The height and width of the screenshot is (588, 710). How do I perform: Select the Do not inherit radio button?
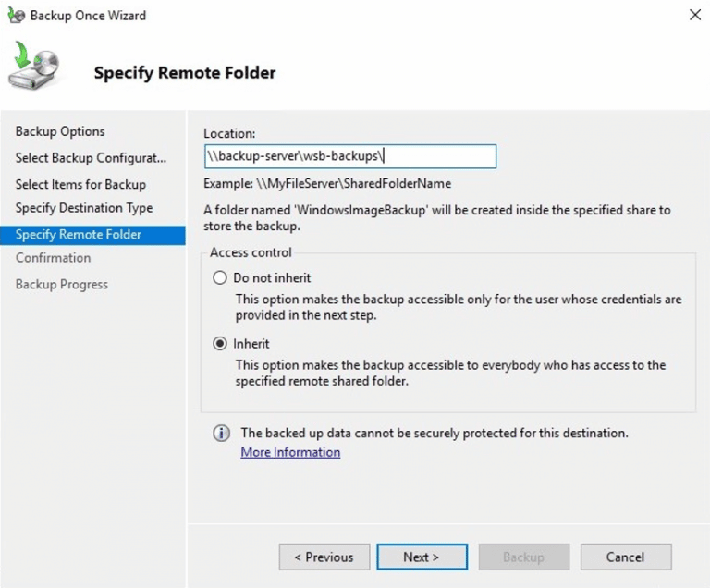220,277
